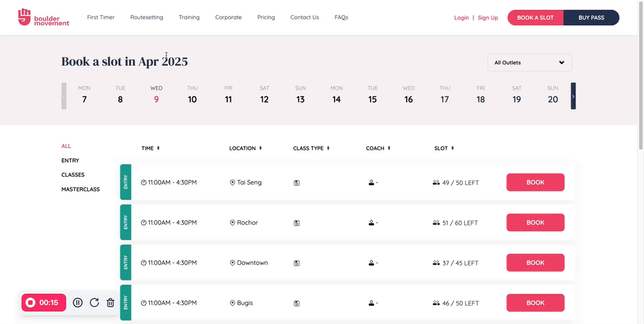Pause the screen recording
Image resolution: width=644 pixels, height=324 pixels.
click(78, 303)
